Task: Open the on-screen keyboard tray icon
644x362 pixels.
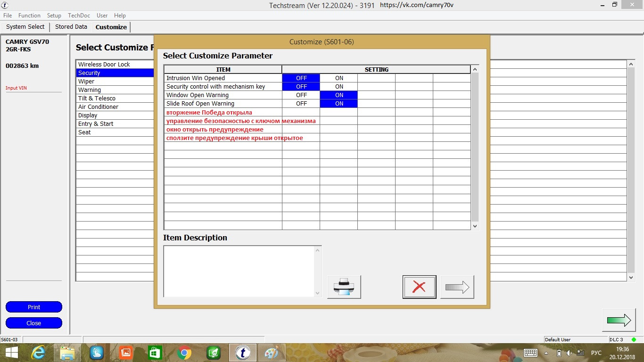Action: pos(530,353)
